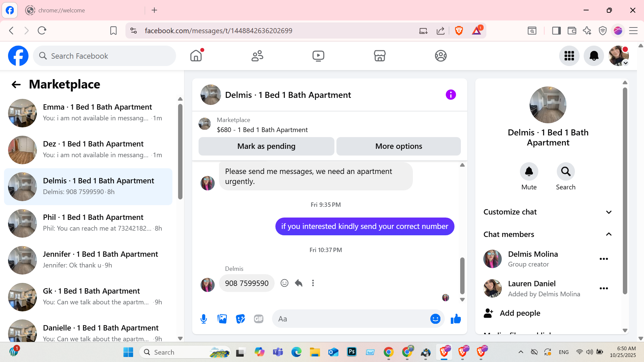This screenshot has height=362, width=644.
Task: Open the emoji picker in message box
Action: [x=435, y=319]
